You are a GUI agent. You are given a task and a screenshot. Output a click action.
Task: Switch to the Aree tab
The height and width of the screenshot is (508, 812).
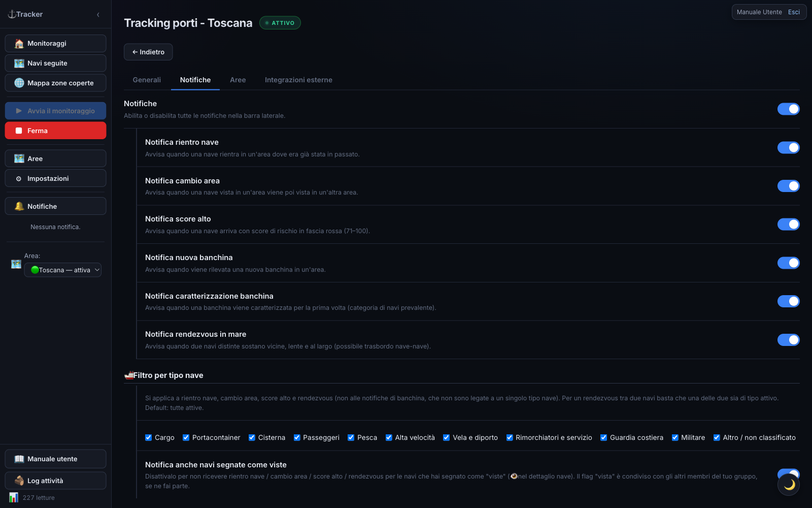point(238,80)
